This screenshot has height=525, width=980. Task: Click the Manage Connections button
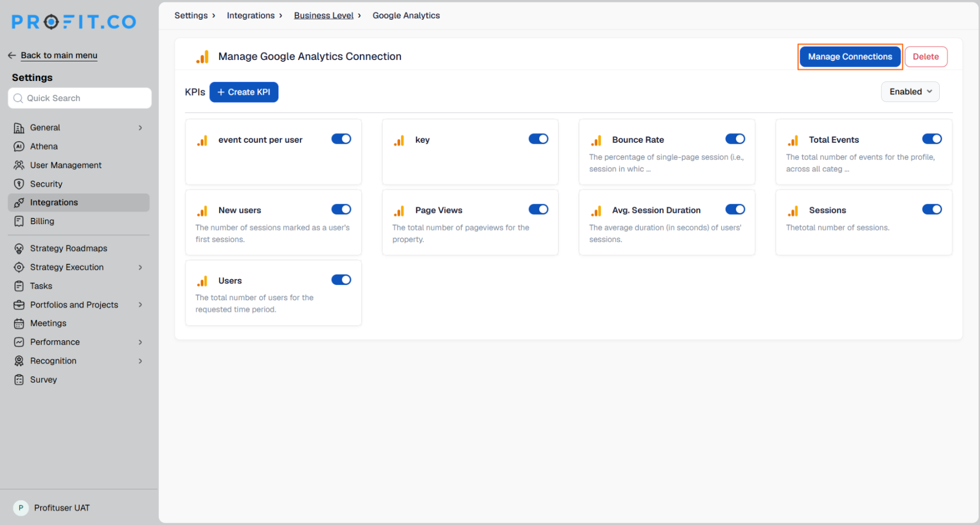(x=850, y=56)
